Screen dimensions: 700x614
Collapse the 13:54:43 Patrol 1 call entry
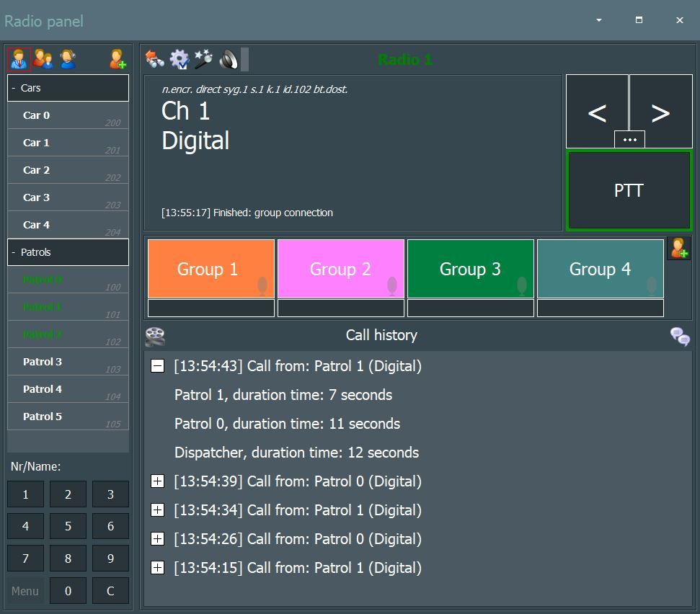click(157, 366)
